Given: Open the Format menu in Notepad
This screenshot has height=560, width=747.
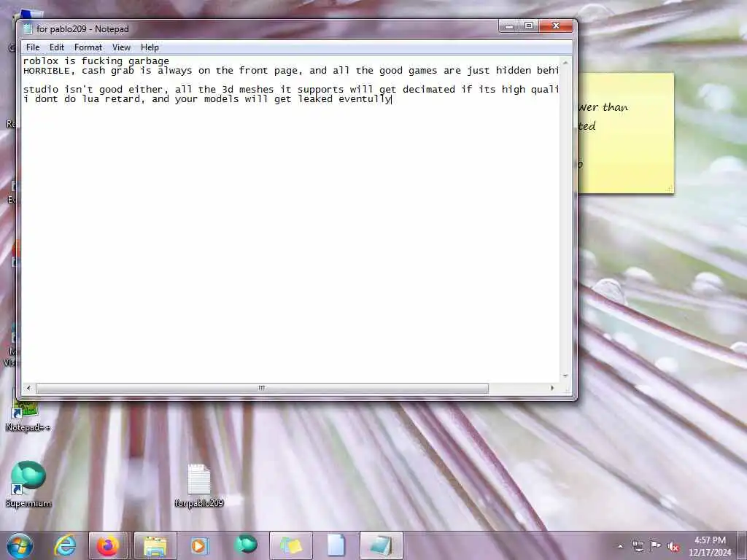Looking at the screenshot, I should 88,47.
